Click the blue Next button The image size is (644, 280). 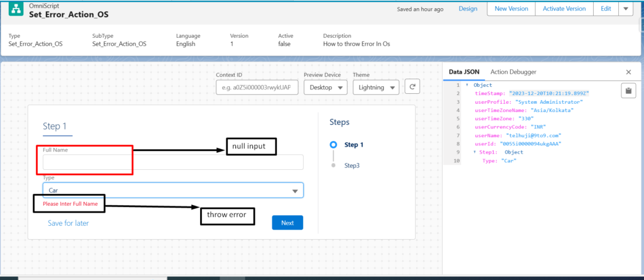tap(287, 223)
